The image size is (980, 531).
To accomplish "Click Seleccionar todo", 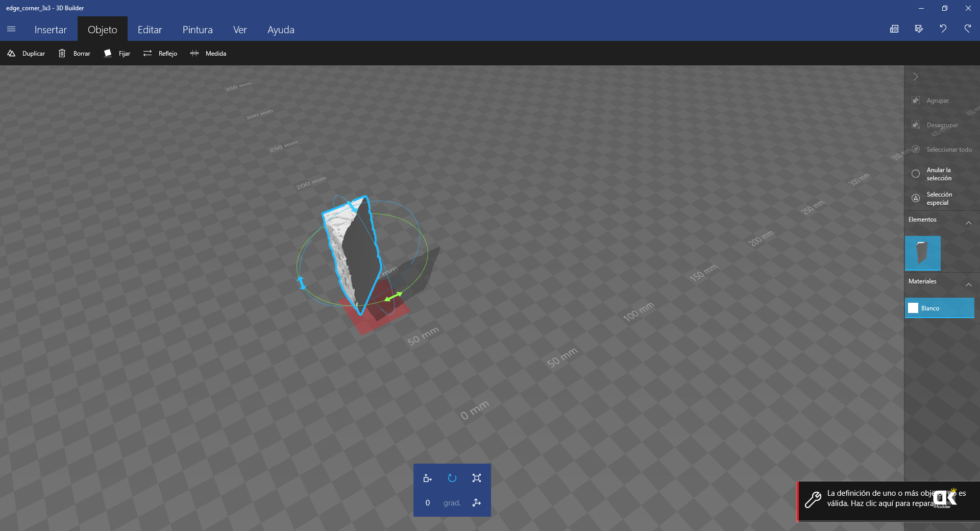I will pyautogui.click(x=942, y=150).
